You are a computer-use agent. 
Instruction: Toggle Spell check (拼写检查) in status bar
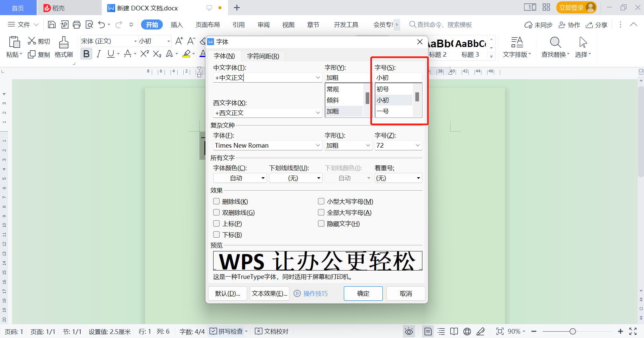tap(226, 332)
